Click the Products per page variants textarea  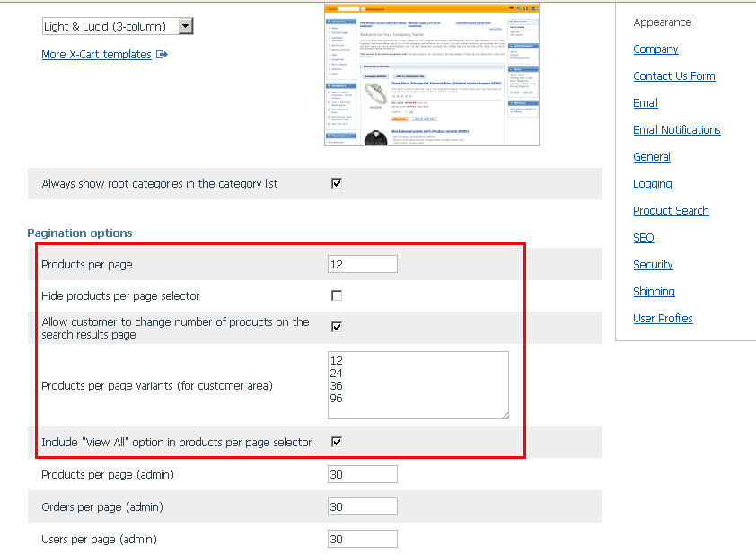pyautogui.click(x=418, y=384)
